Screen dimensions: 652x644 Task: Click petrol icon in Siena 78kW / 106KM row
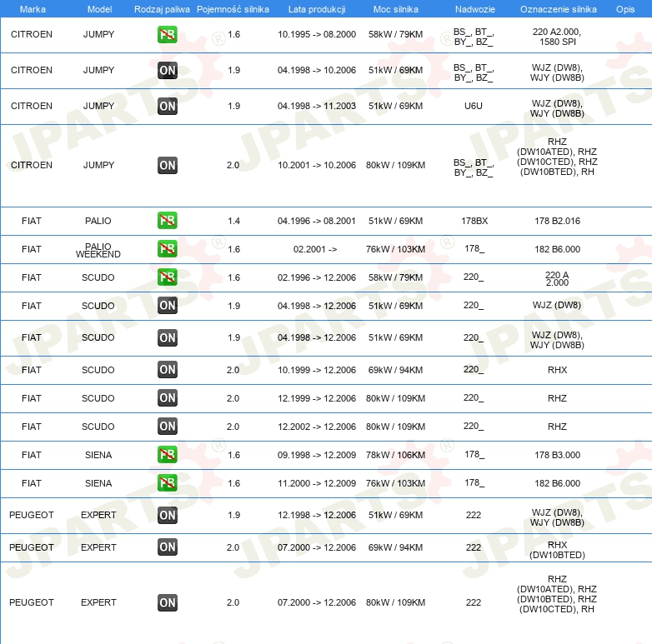point(168,455)
